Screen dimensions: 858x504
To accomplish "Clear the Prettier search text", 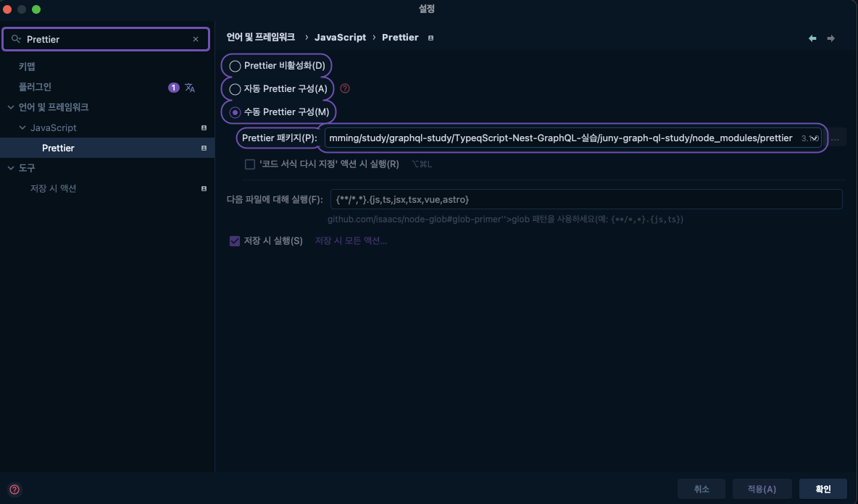I will [196, 39].
